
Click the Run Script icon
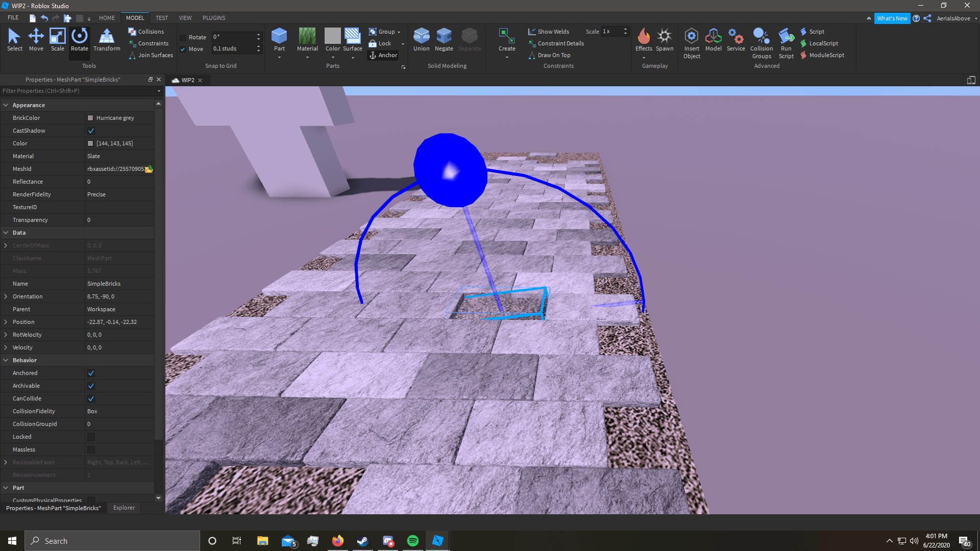(786, 36)
